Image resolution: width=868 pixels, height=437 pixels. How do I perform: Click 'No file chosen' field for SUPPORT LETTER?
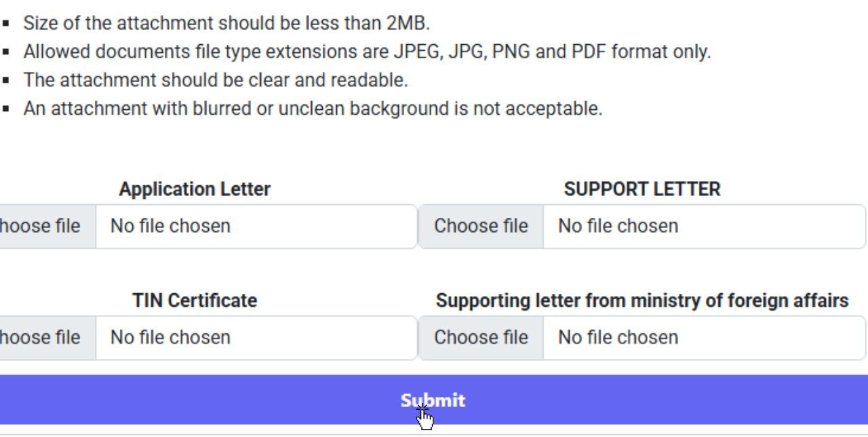(x=703, y=226)
